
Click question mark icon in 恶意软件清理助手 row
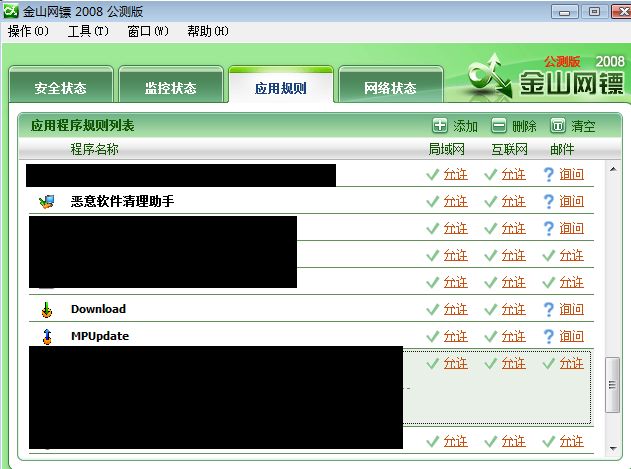click(549, 201)
